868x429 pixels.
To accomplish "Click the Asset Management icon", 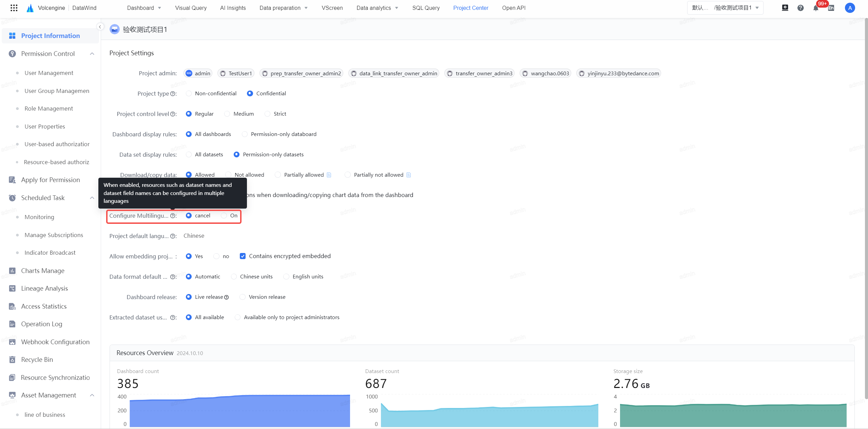I will click(12, 395).
